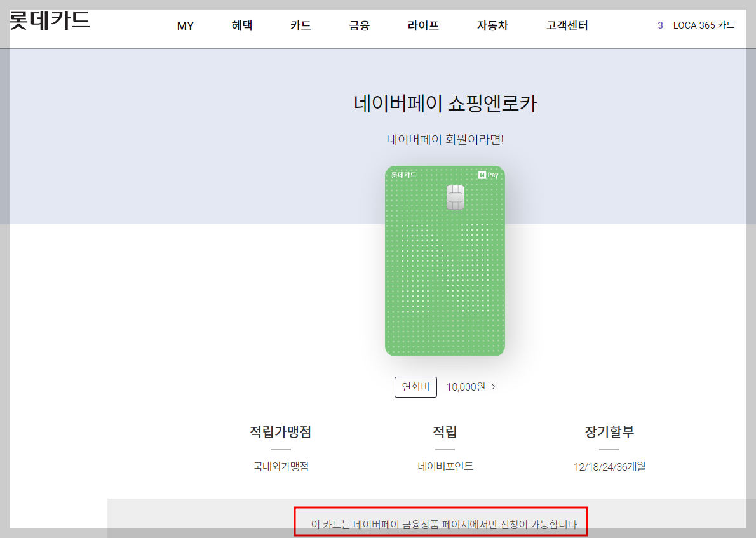Click the LOCA 365 카드 trending link

coord(704,25)
